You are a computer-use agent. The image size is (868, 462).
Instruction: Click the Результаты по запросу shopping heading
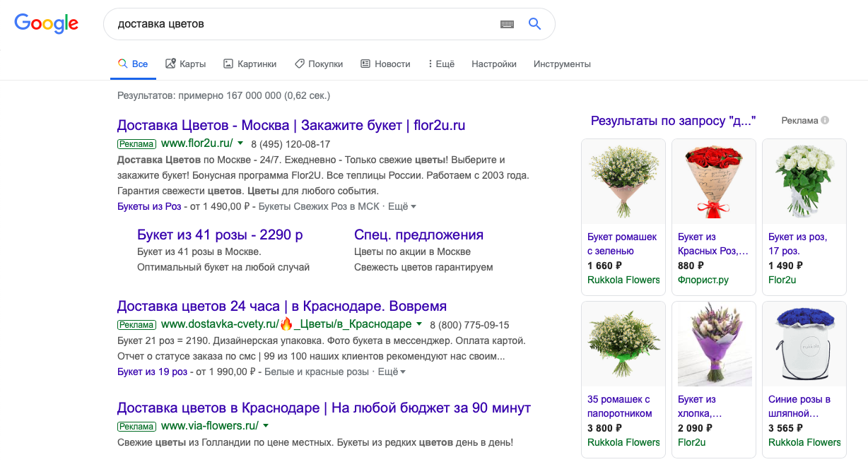pos(674,121)
